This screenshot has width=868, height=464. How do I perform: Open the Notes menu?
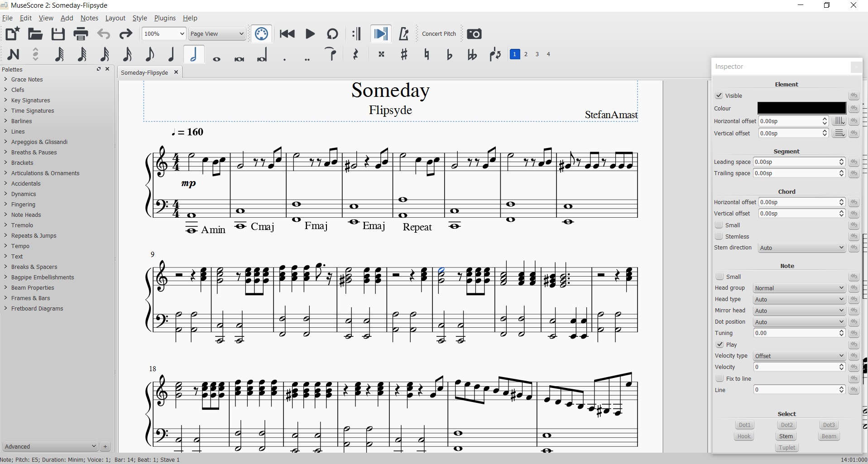[89, 18]
